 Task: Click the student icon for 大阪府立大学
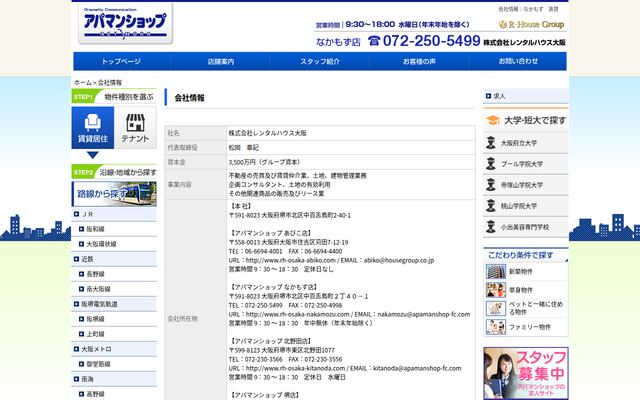(x=491, y=143)
